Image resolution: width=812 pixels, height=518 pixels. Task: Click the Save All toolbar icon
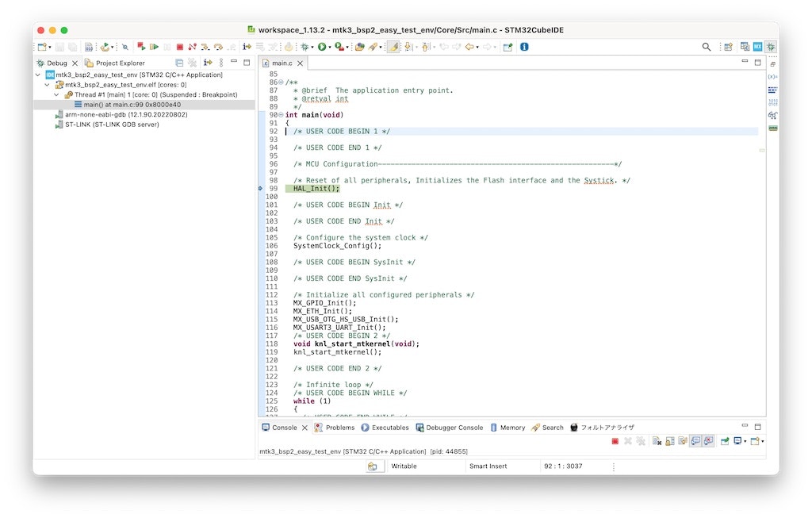click(72, 46)
